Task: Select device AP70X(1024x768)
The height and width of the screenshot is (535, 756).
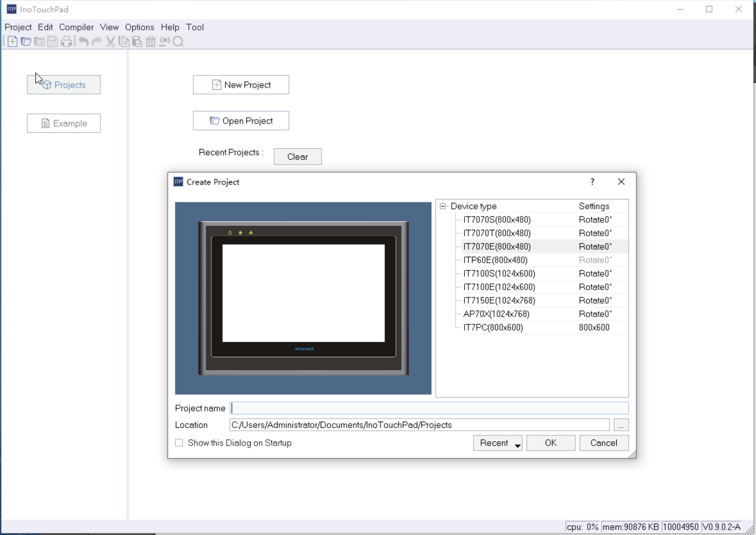Action: point(496,314)
